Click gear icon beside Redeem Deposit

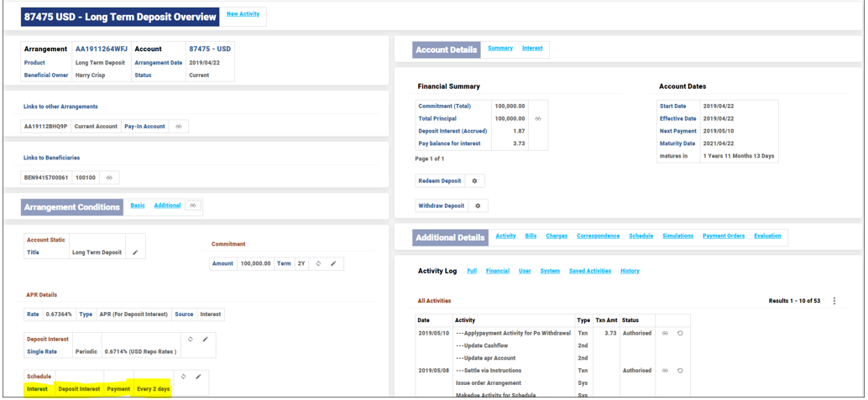[x=474, y=181]
